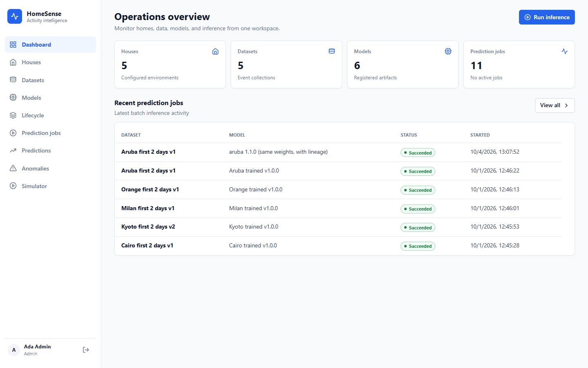Screen dimensions: 588x368
Task: Click the Datasets database icon in sidebar
Action: 13,80
